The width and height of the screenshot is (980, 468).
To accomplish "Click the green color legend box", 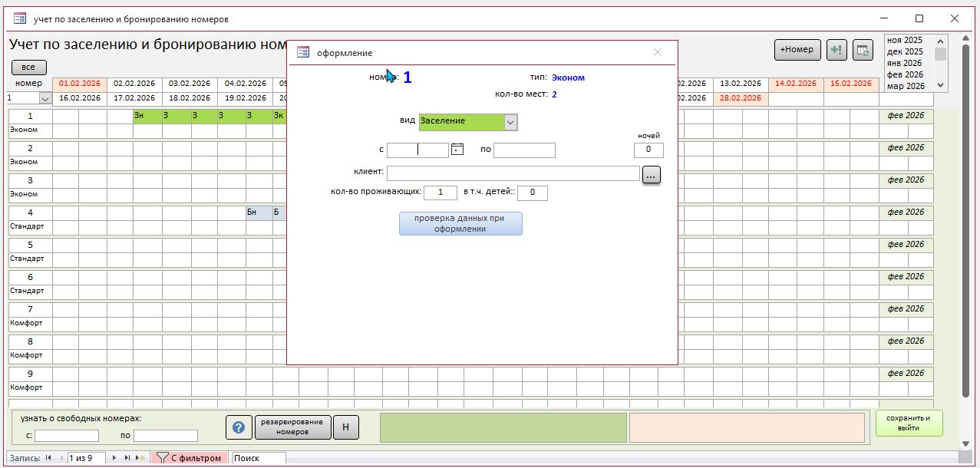I will pyautogui.click(x=503, y=427).
